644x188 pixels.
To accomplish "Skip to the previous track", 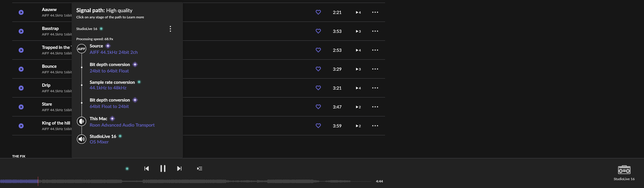I will (x=147, y=169).
